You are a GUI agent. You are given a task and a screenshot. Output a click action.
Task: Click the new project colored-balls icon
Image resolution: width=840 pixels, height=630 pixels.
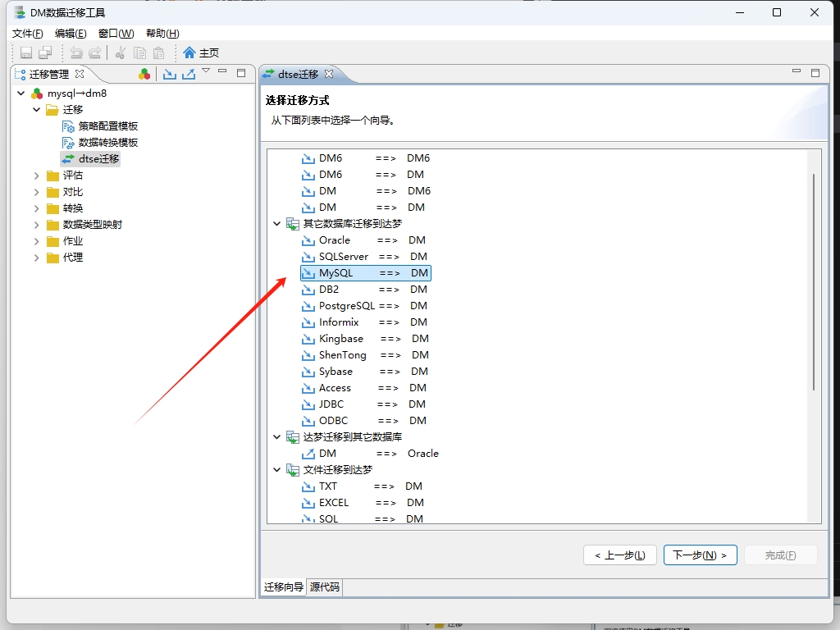click(144, 74)
